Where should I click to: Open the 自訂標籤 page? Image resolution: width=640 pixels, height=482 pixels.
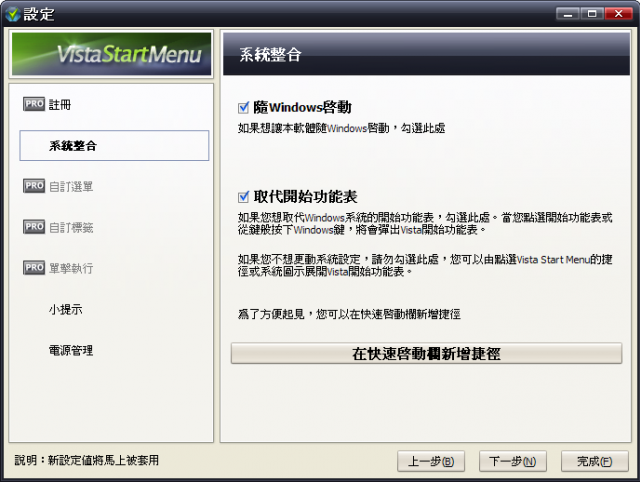click(x=71, y=227)
